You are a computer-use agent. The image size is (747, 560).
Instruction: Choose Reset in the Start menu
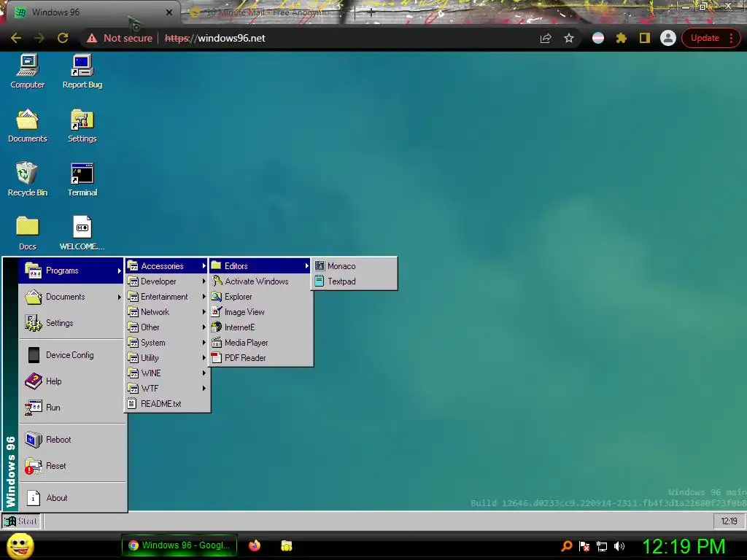pos(72,466)
